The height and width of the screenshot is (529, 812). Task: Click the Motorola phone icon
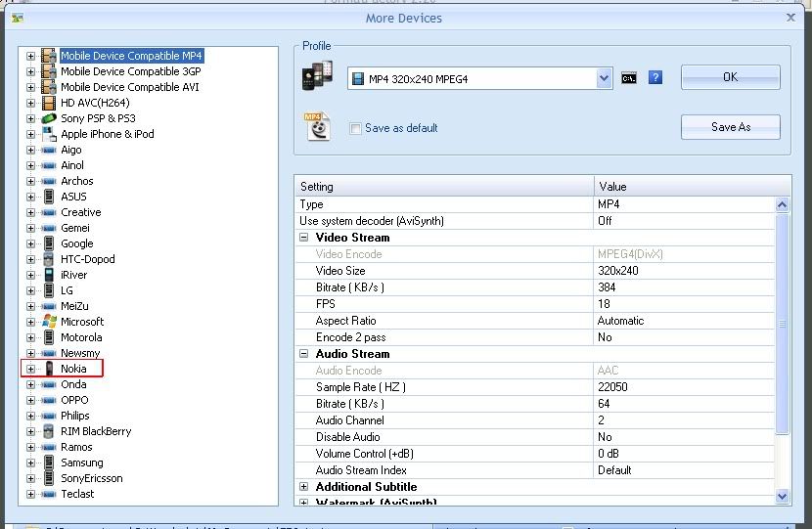click(x=49, y=337)
